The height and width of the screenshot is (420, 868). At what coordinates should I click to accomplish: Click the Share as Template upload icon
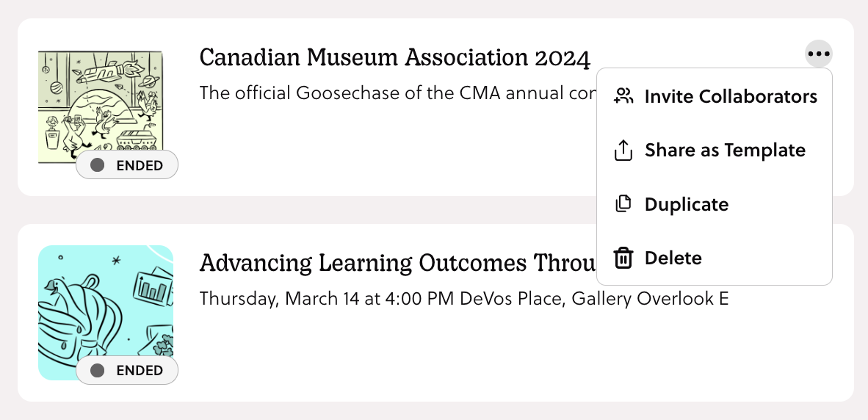tap(623, 151)
